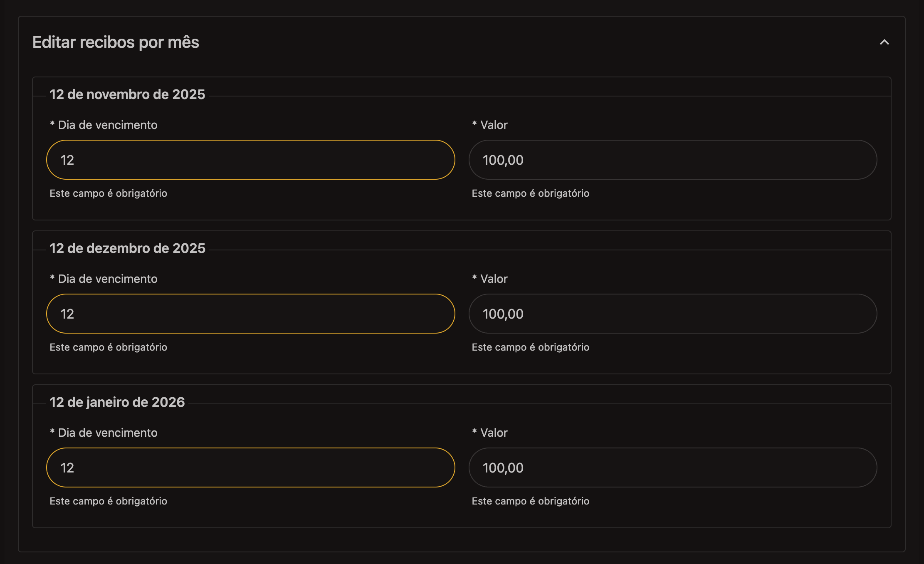Image resolution: width=924 pixels, height=564 pixels.
Task: Click the 12 de dezembro de 2025 title
Action: 127,248
